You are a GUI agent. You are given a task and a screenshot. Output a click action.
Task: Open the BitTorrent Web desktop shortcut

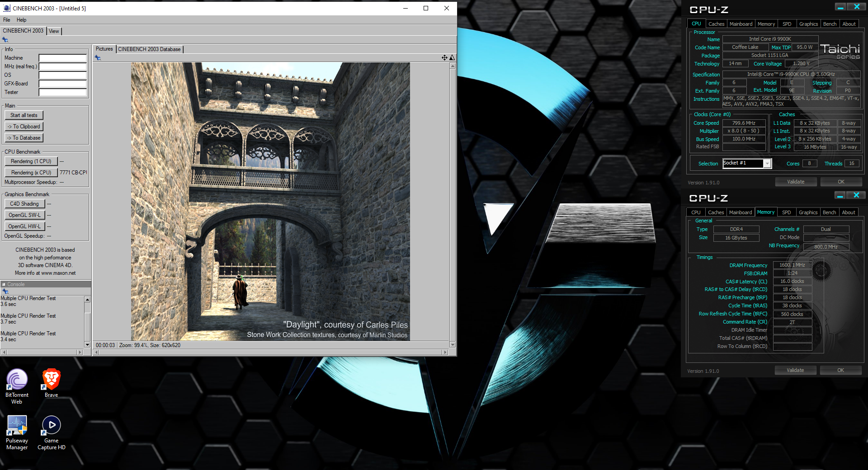click(x=17, y=386)
